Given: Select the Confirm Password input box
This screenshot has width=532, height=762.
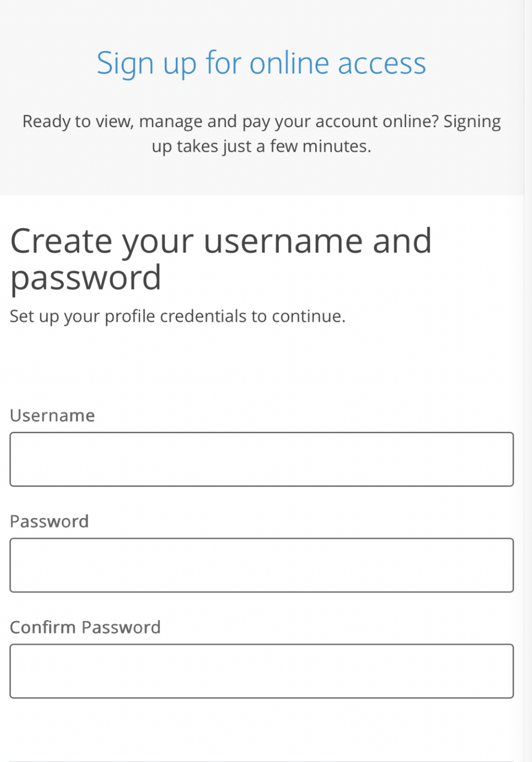Looking at the screenshot, I should [262, 671].
